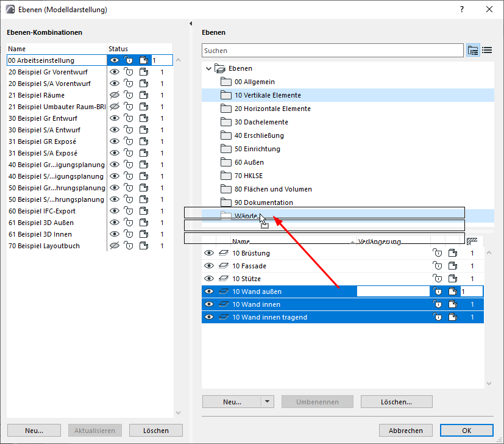The height and width of the screenshot is (444, 504).
Task: Click the intersection number field of 10 Wand außen
Action: pyautogui.click(x=472, y=292)
